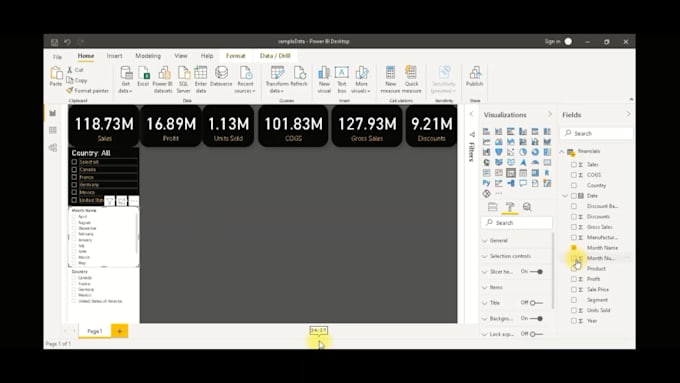This screenshot has width=680, height=383.
Task: Switch to the View ribbon tab
Action: pyautogui.click(x=181, y=56)
